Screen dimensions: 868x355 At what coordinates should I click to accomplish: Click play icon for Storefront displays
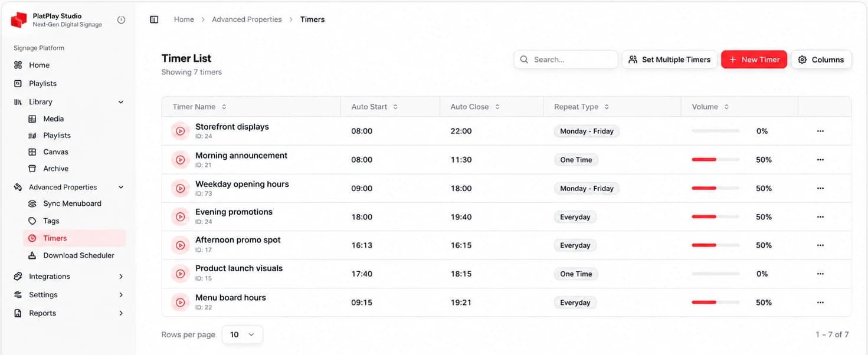tap(180, 131)
